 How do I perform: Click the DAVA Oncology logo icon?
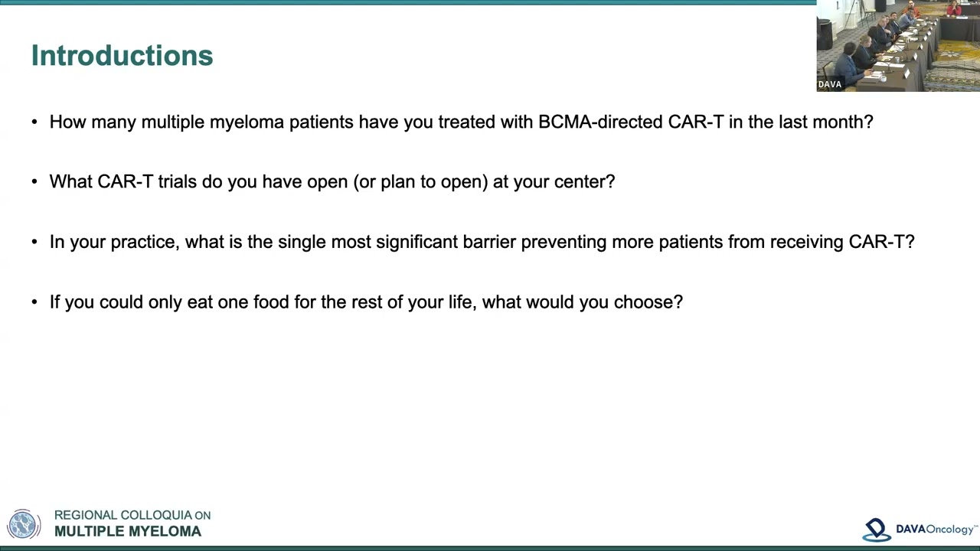coord(877,530)
